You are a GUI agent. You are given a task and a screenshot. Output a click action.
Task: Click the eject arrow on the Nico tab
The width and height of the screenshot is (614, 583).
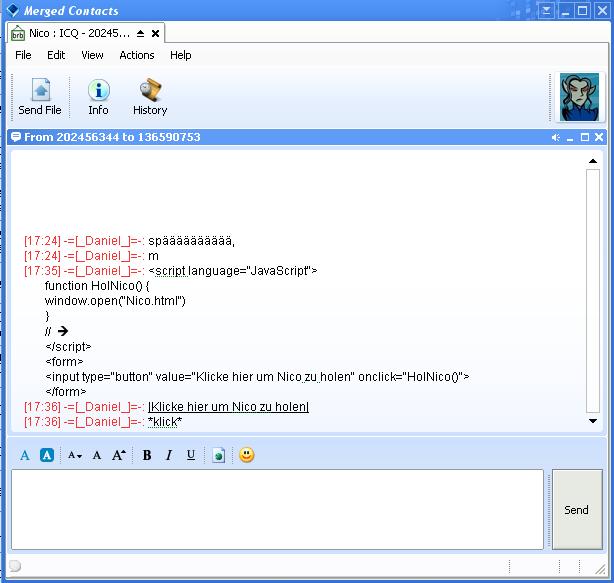click(141, 34)
